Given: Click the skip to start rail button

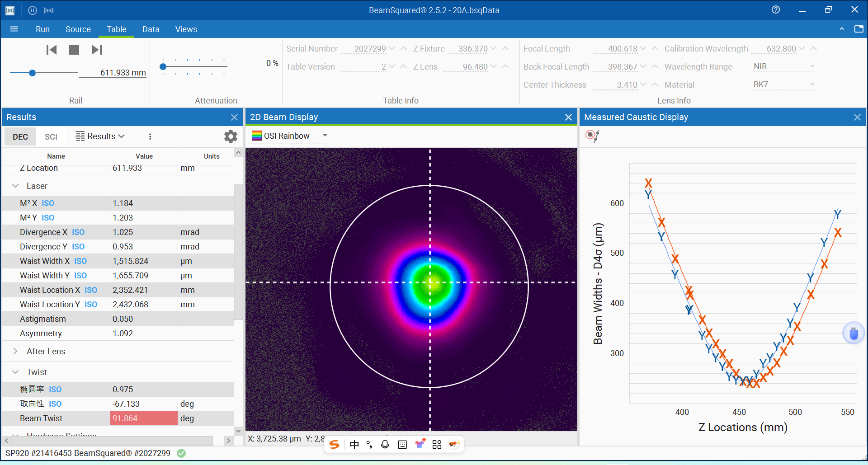Looking at the screenshot, I should [52, 50].
